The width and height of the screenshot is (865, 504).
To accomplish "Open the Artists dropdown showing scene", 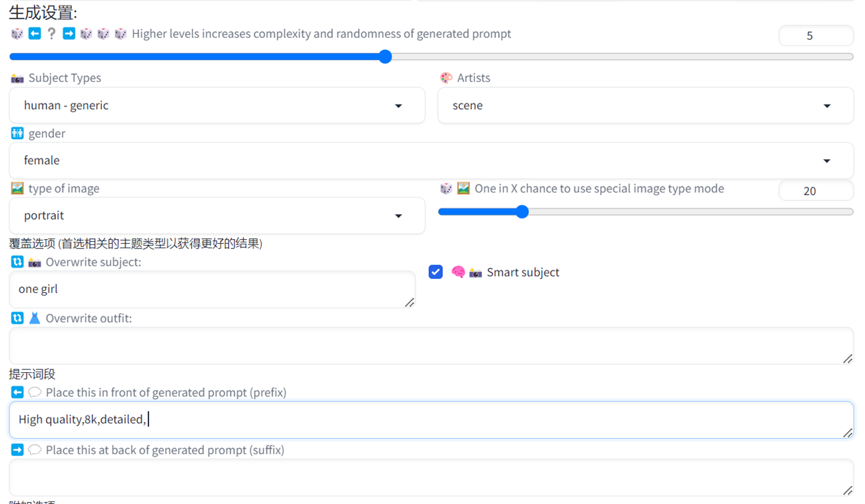I will pos(645,105).
